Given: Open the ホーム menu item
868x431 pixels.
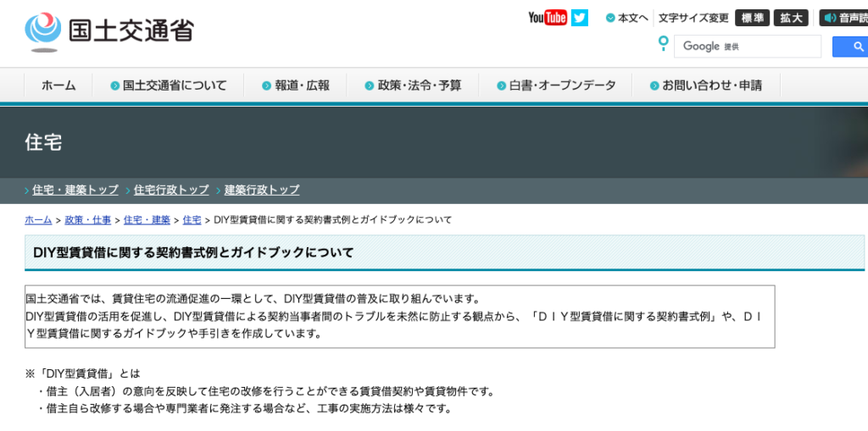Looking at the screenshot, I should coord(58,86).
